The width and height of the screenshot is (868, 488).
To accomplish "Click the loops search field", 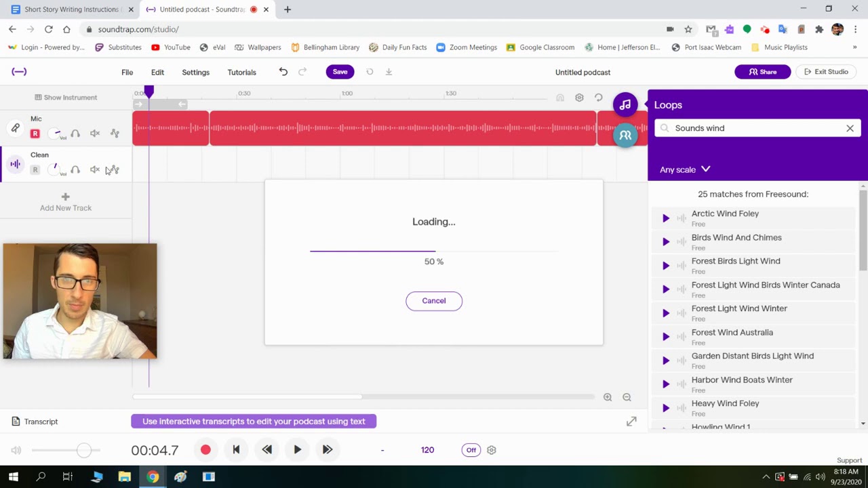I will 757,128.
